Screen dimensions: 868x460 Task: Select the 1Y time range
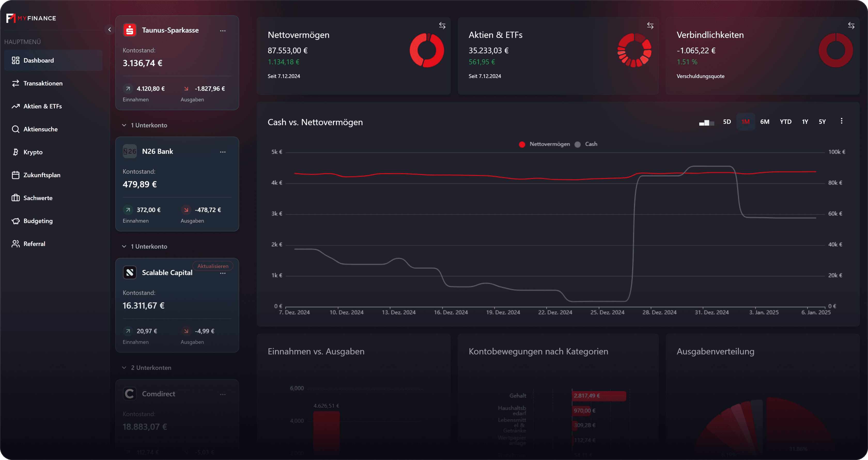(x=805, y=122)
